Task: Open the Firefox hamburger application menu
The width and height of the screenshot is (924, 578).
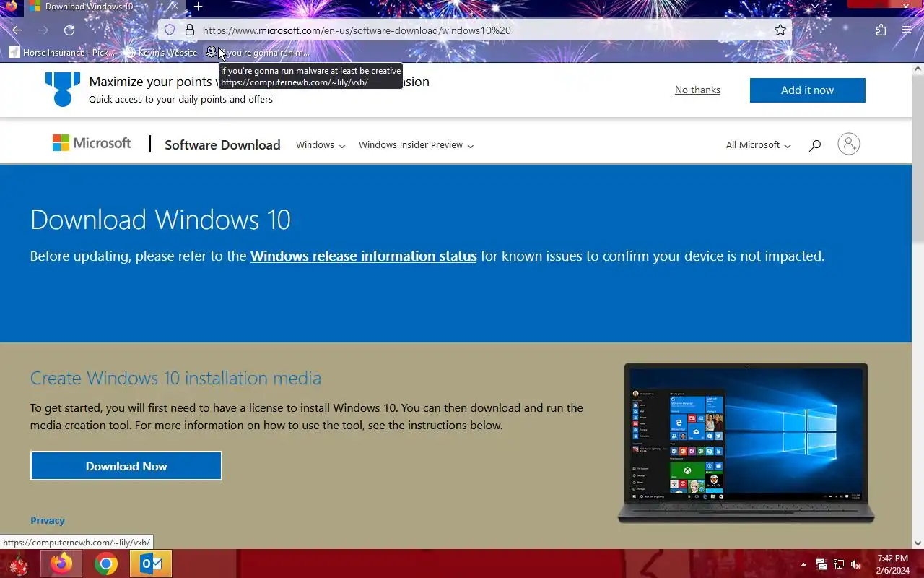Action: coord(907,30)
